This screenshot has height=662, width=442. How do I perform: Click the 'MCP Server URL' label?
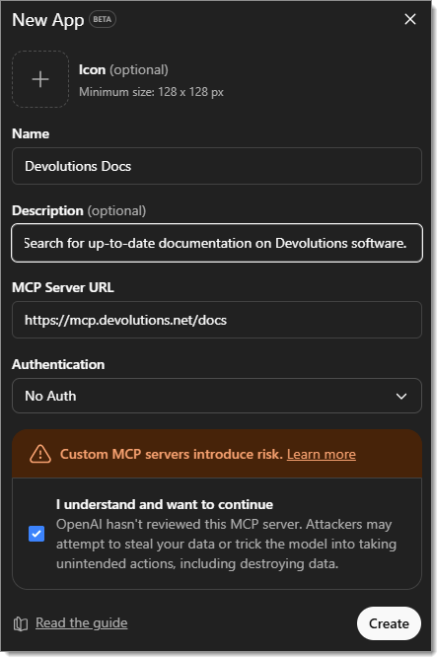(x=63, y=288)
